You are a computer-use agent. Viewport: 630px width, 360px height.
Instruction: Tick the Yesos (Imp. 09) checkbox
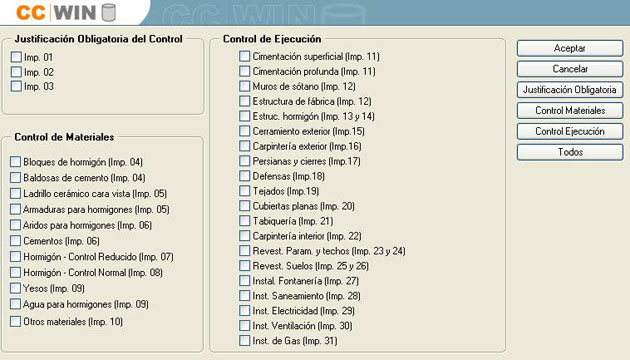[15, 288]
